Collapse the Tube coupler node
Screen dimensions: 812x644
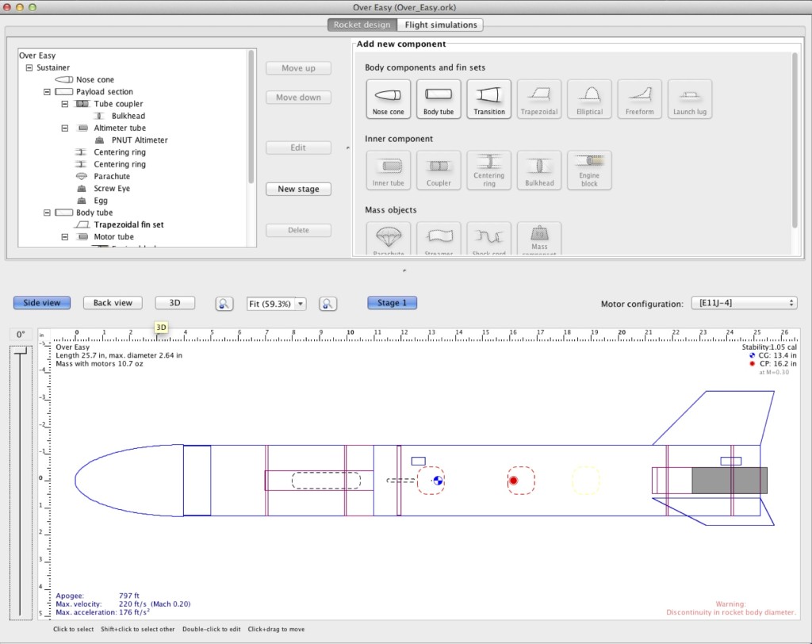[65, 104]
